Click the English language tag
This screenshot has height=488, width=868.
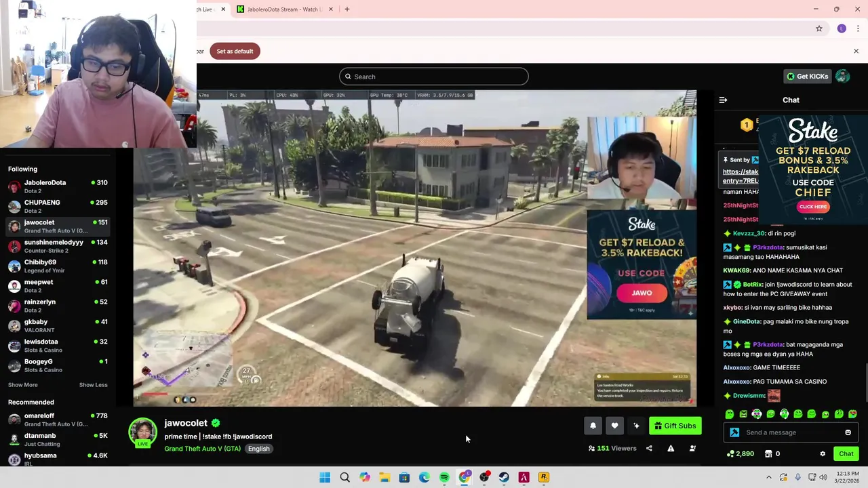click(258, 449)
